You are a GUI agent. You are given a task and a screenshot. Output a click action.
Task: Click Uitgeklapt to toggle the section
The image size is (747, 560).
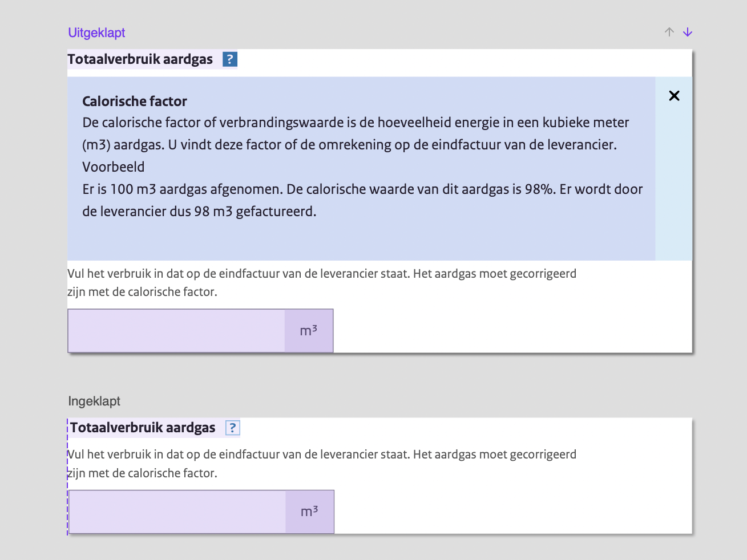pos(96,33)
